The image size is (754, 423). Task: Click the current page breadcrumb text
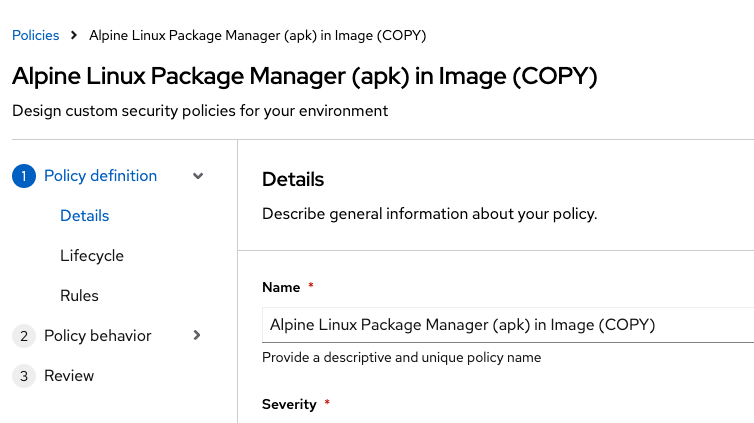click(258, 35)
